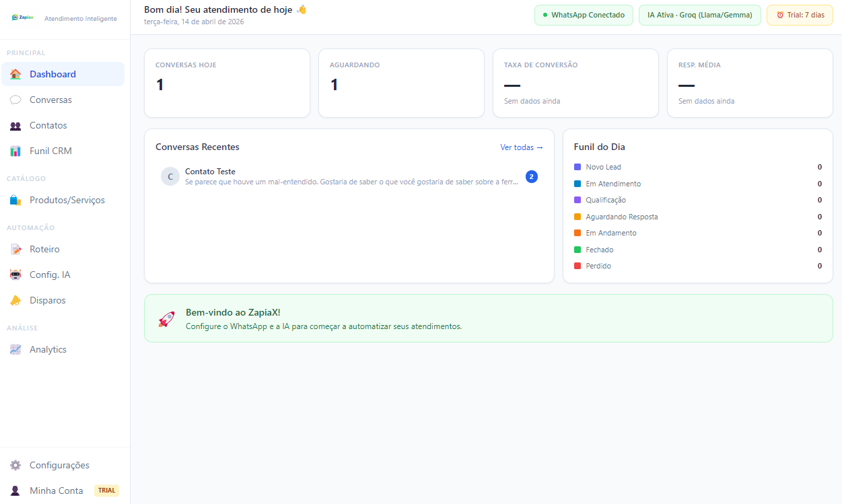Click the Trial: 7 dias badge

point(800,15)
